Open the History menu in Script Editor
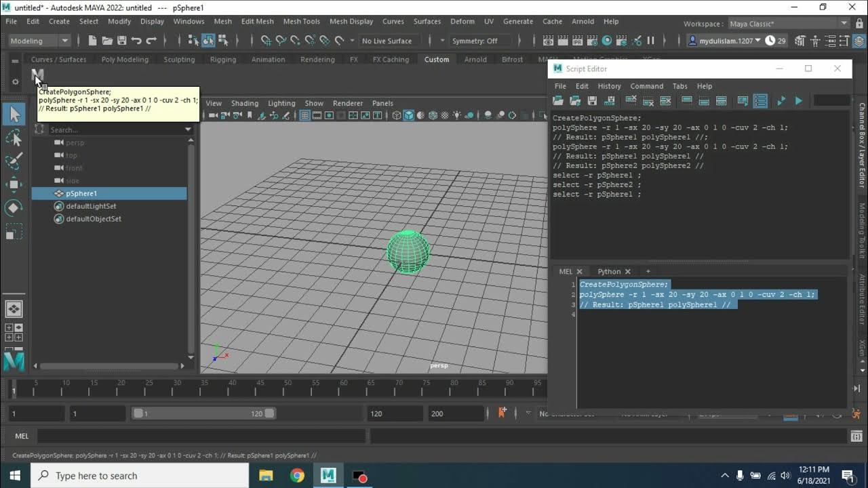 coord(609,86)
